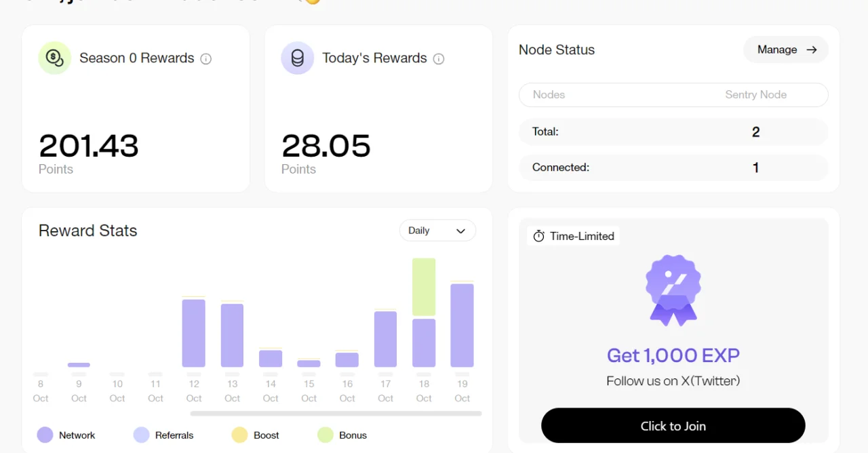The width and height of the screenshot is (868, 453).
Task: Click the Connected: row in Node Status
Action: 673,168
